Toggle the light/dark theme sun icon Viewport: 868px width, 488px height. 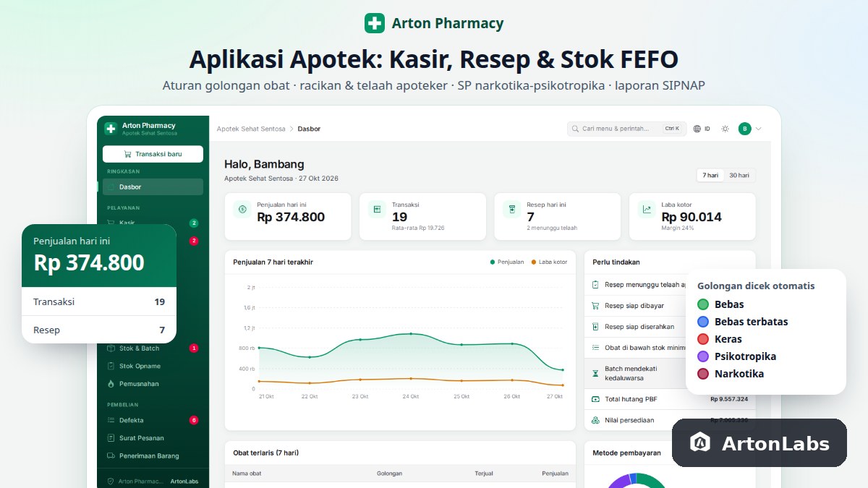coord(725,129)
